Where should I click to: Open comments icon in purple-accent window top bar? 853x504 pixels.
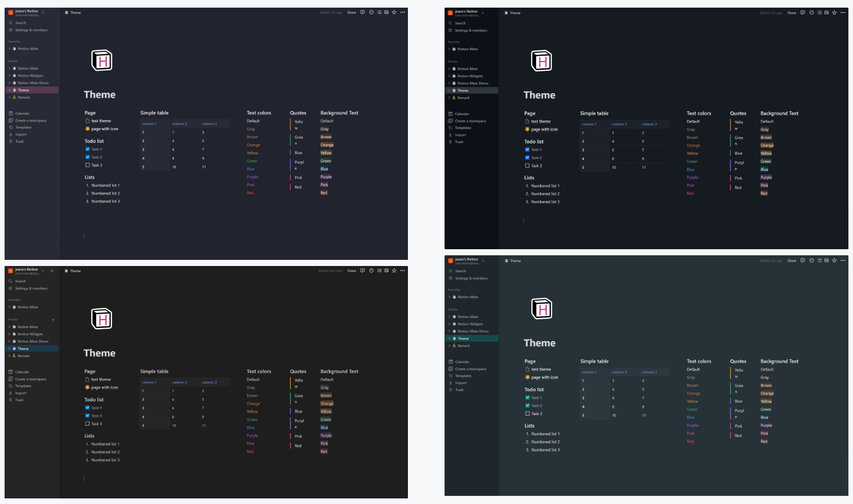[x=363, y=12]
